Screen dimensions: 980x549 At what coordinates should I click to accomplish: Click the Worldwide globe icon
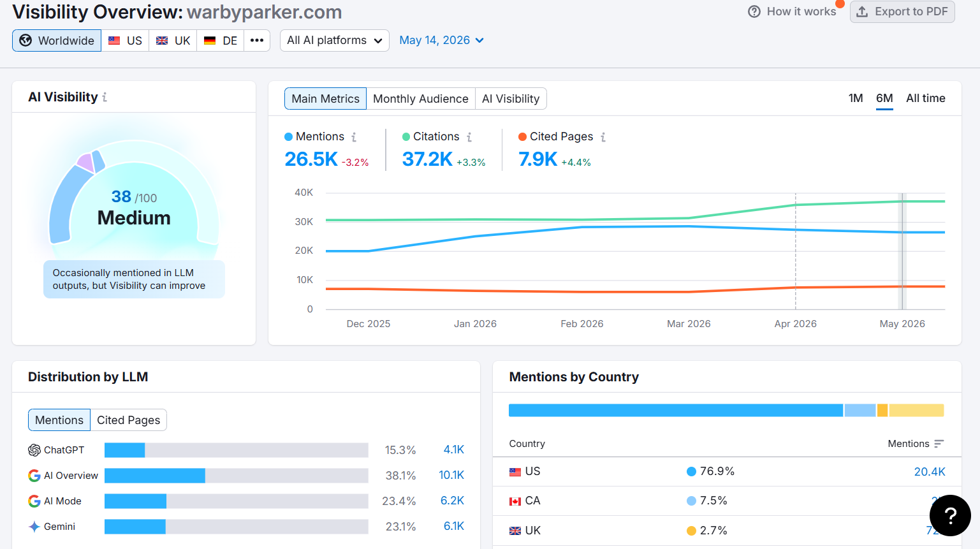pyautogui.click(x=26, y=41)
